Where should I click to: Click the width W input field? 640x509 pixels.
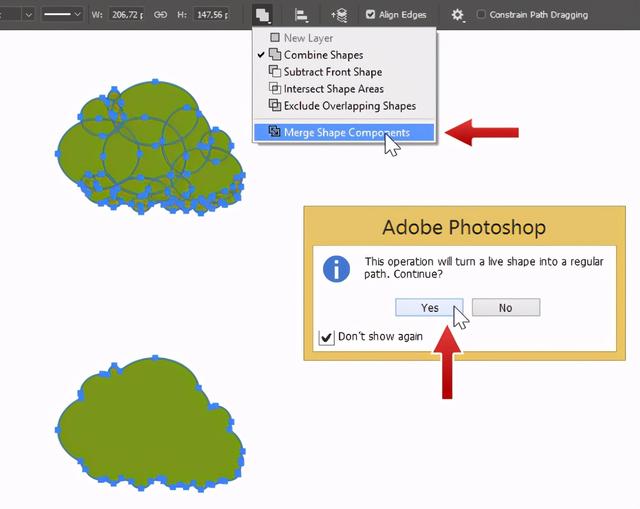point(127,15)
